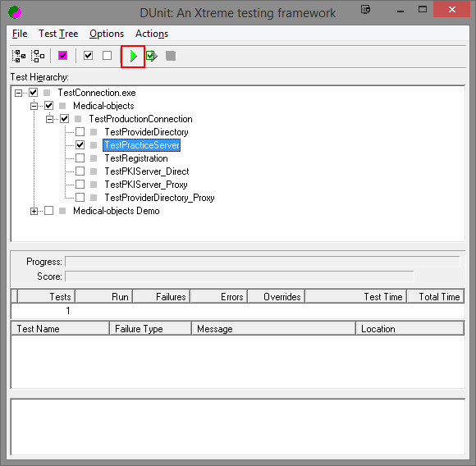476x466 pixels.
Task: Click the run selected test icon
Action: point(152,56)
